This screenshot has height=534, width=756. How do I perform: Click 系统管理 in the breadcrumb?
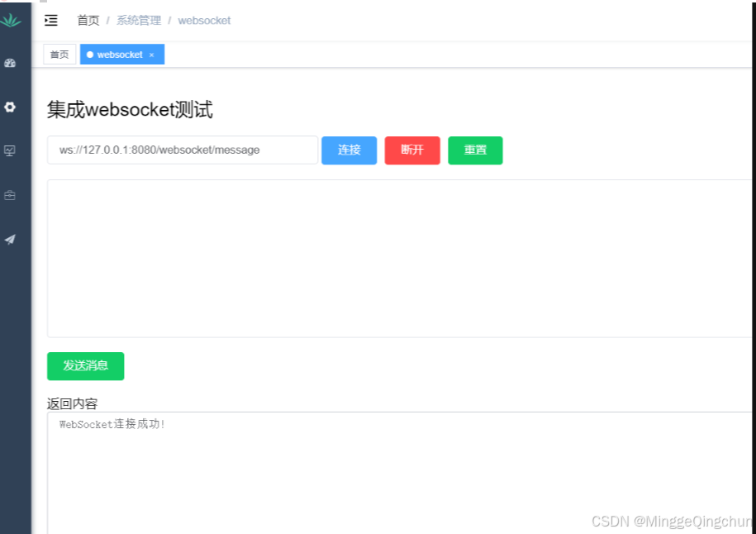coord(139,21)
